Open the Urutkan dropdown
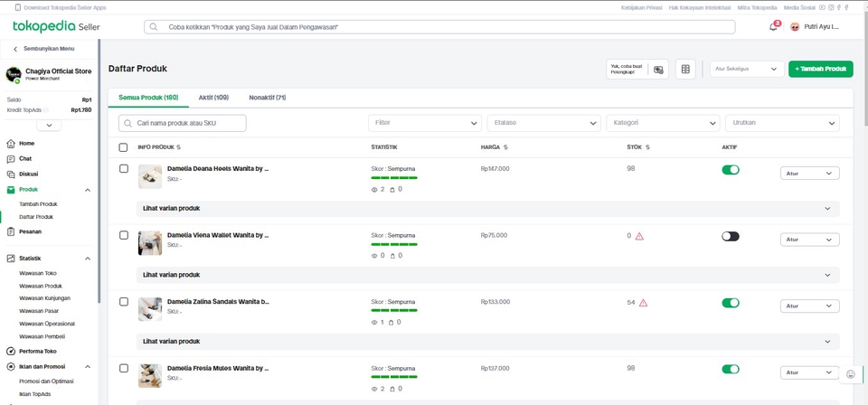868x405 pixels. 782,123
